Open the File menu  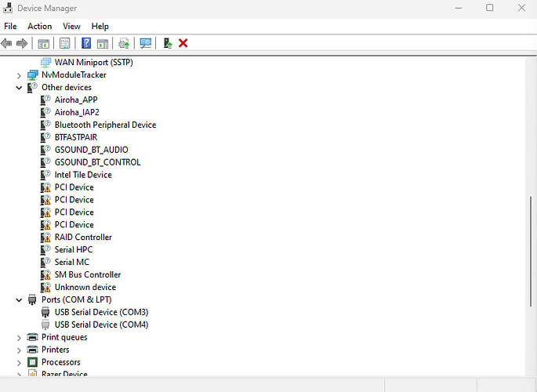pos(10,26)
